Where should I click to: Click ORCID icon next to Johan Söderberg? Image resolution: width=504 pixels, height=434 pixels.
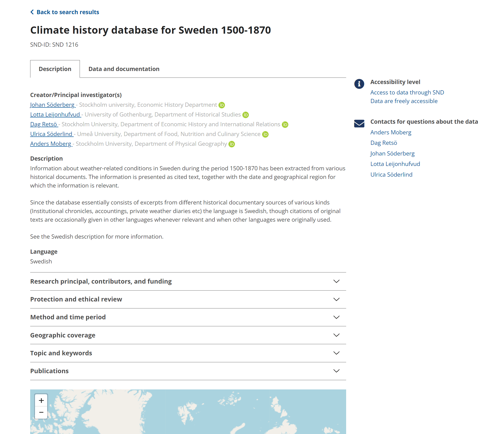pos(222,105)
